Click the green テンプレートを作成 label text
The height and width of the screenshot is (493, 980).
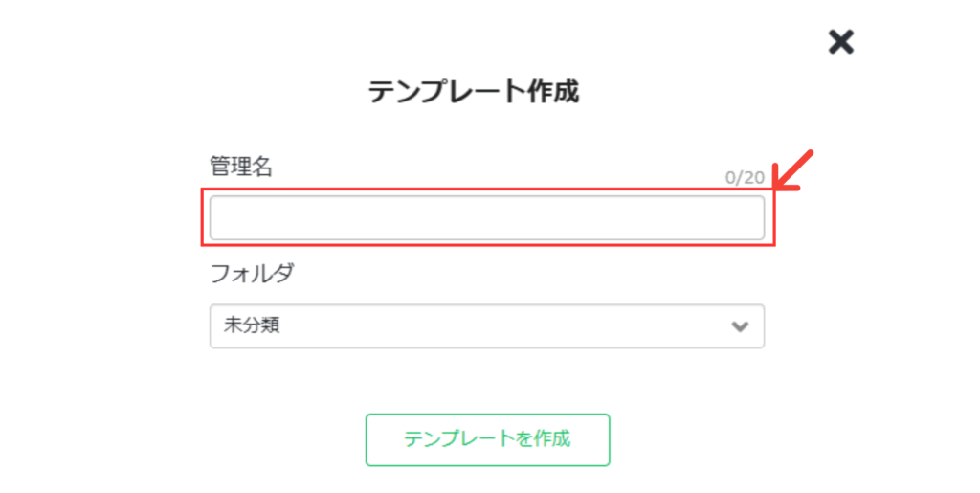click(487, 439)
